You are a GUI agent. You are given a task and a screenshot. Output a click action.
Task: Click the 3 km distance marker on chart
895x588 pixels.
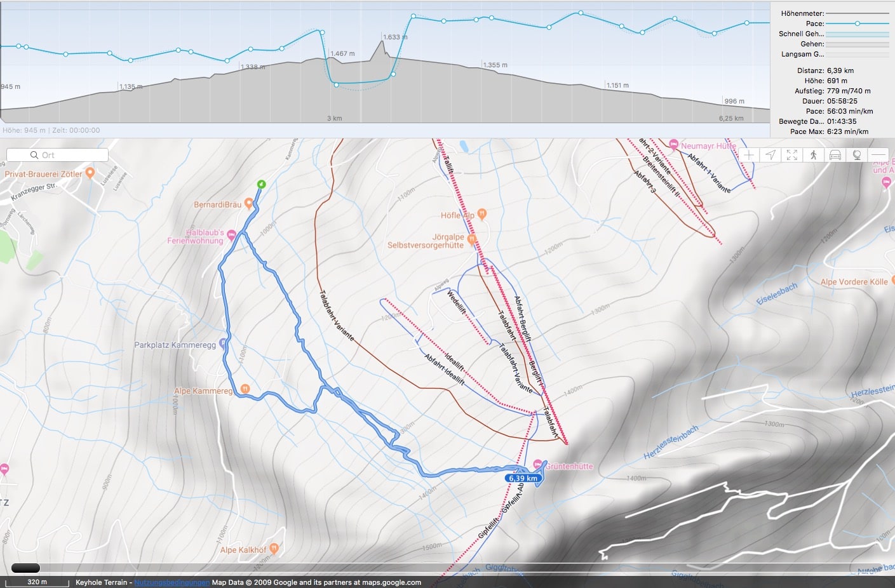(334, 118)
